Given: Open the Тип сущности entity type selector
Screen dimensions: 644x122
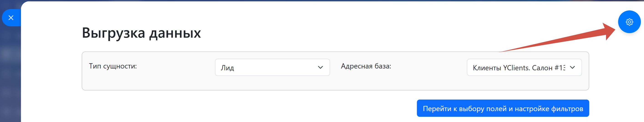Looking at the screenshot, I should (272, 67).
